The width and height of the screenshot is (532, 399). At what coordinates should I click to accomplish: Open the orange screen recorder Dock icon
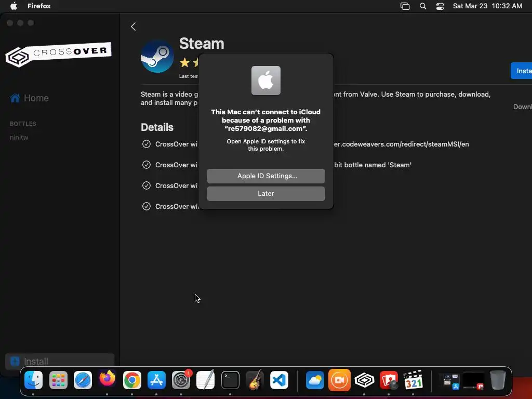[x=339, y=380]
